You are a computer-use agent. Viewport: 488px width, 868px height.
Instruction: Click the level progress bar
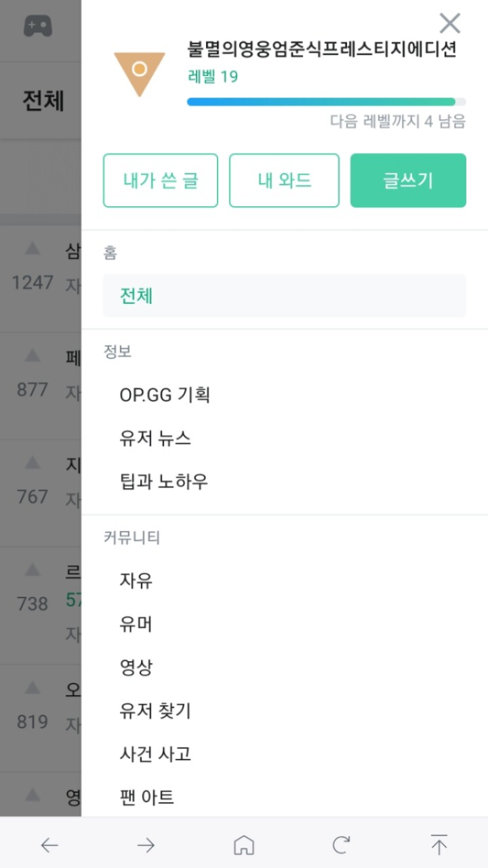(x=326, y=102)
